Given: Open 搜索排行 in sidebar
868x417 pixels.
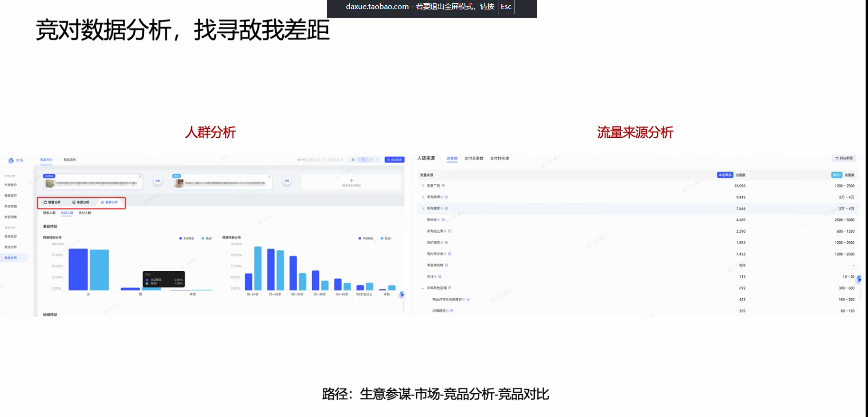Looking at the screenshot, I should (x=10, y=196).
